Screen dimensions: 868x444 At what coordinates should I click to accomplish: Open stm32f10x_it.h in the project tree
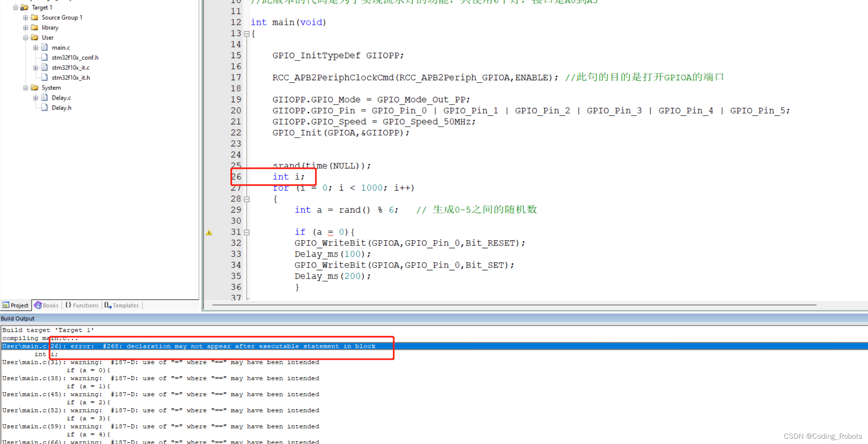[x=71, y=77]
